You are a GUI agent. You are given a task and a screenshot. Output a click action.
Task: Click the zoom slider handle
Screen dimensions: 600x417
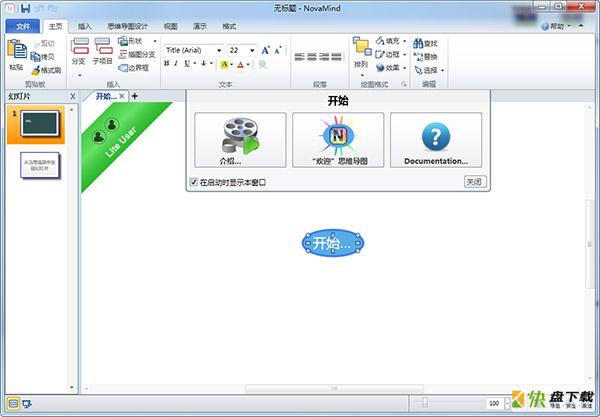[x=425, y=402]
